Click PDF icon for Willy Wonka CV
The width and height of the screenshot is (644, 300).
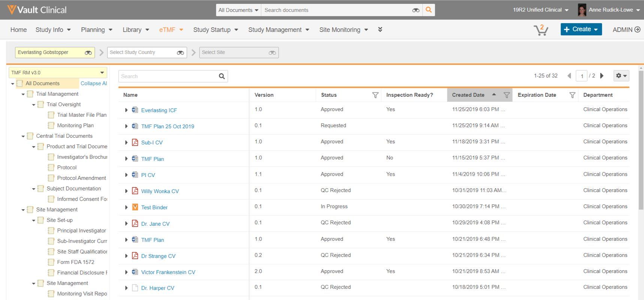tap(135, 191)
